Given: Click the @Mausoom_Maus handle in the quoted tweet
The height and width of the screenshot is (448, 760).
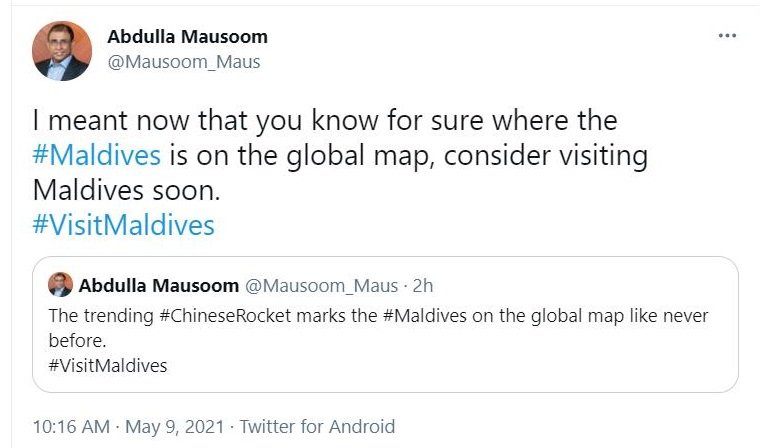Looking at the screenshot, I should click(x=318, y=285).
